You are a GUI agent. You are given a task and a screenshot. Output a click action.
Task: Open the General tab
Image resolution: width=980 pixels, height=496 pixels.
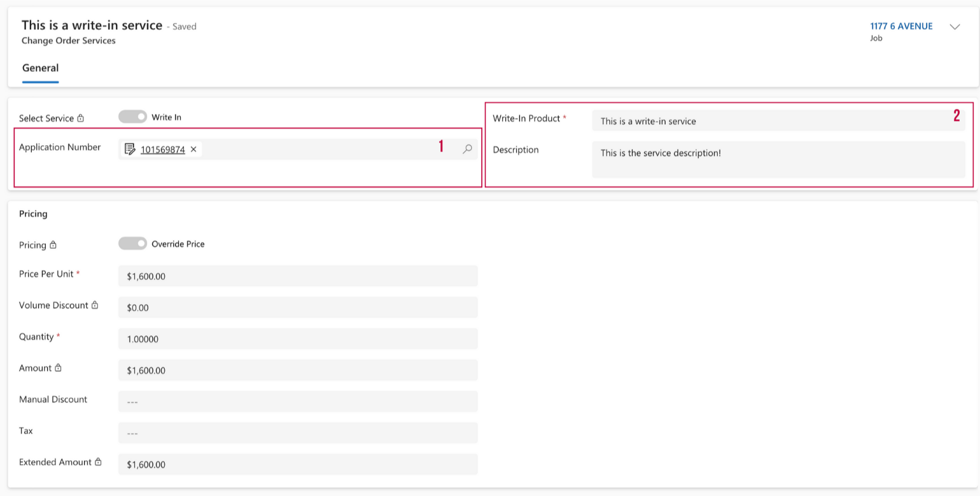coord(40,68)
